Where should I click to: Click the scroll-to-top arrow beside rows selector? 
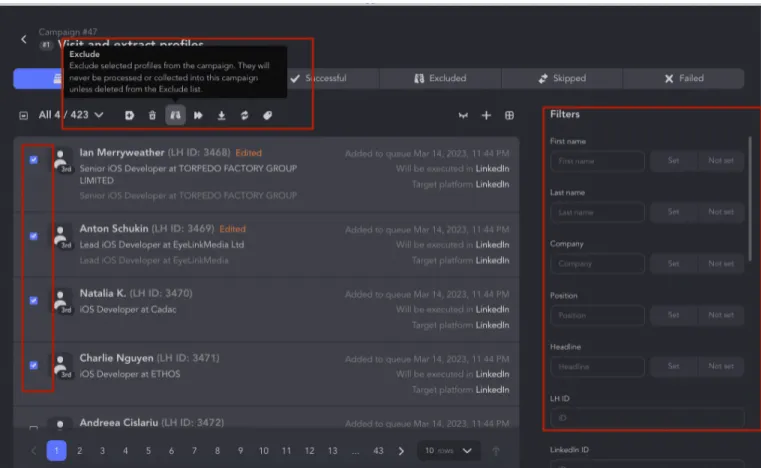496,451
